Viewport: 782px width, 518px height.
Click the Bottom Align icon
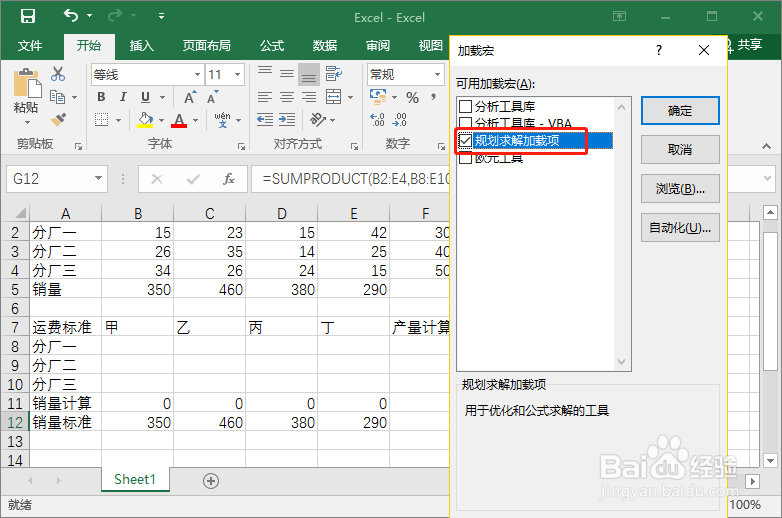[x=309, y=74]
